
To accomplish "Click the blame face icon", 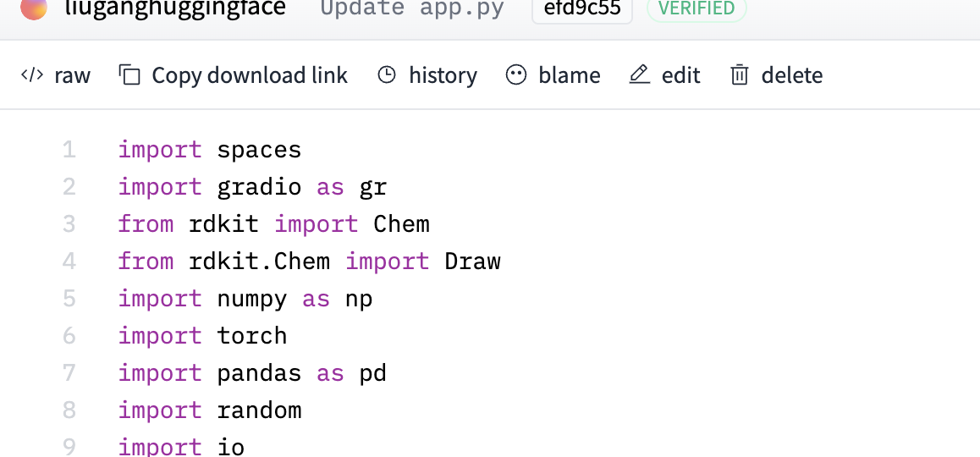I will 516,75.
